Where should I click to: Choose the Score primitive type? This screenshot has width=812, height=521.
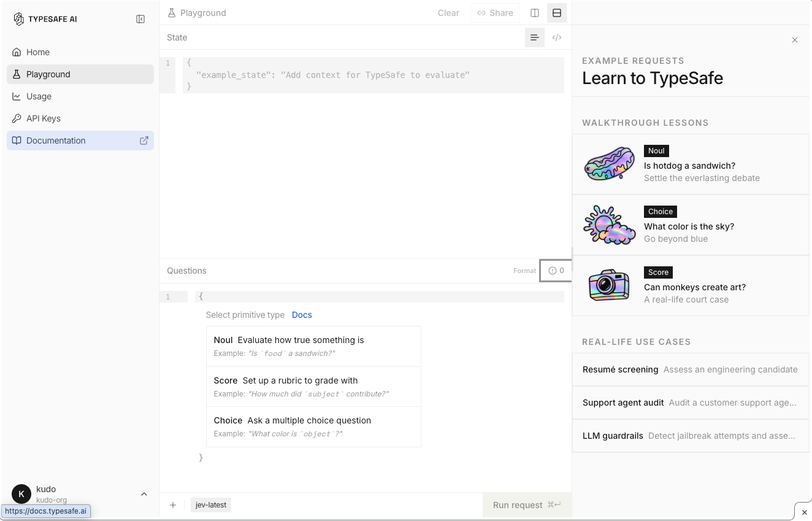coord(313,387)
